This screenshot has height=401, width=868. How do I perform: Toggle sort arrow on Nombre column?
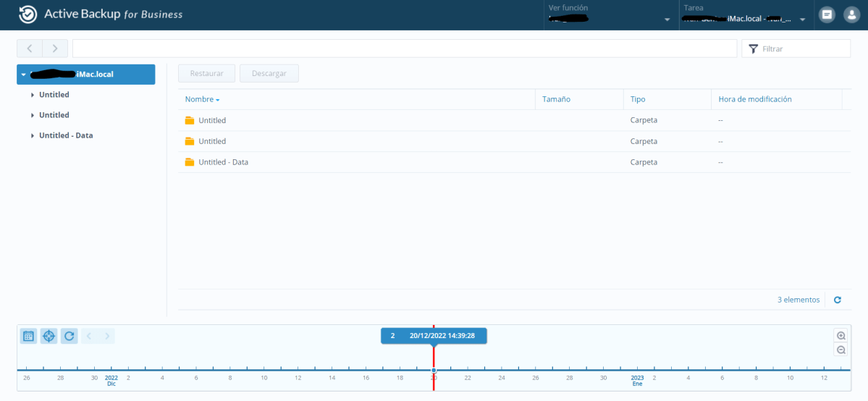(x=218, y=100)
